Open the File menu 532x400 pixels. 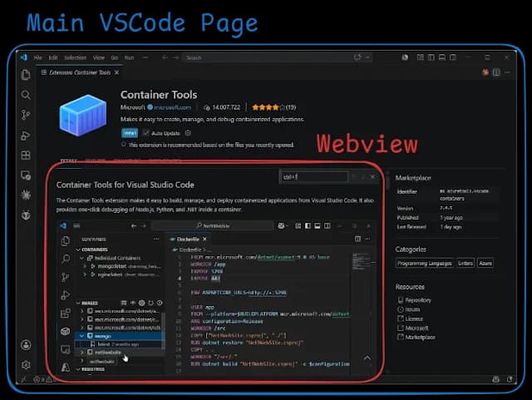click(x=38, y=57)
